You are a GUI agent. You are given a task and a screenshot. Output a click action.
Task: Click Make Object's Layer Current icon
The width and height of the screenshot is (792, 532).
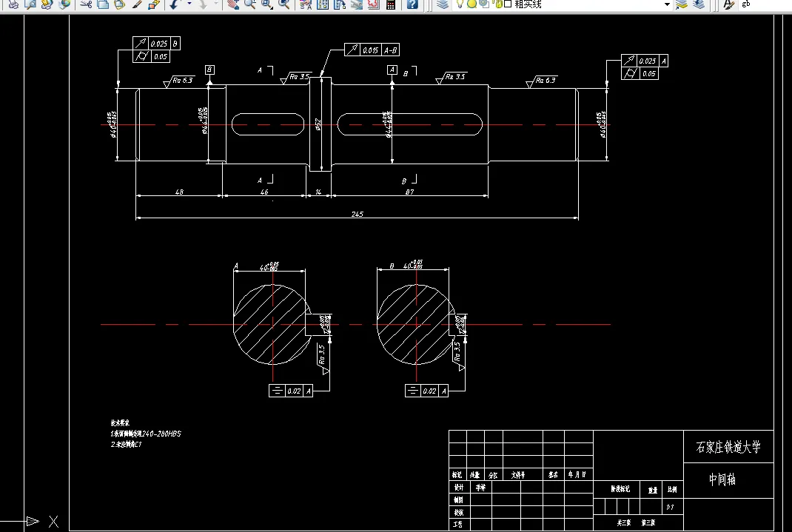[682, 4]
